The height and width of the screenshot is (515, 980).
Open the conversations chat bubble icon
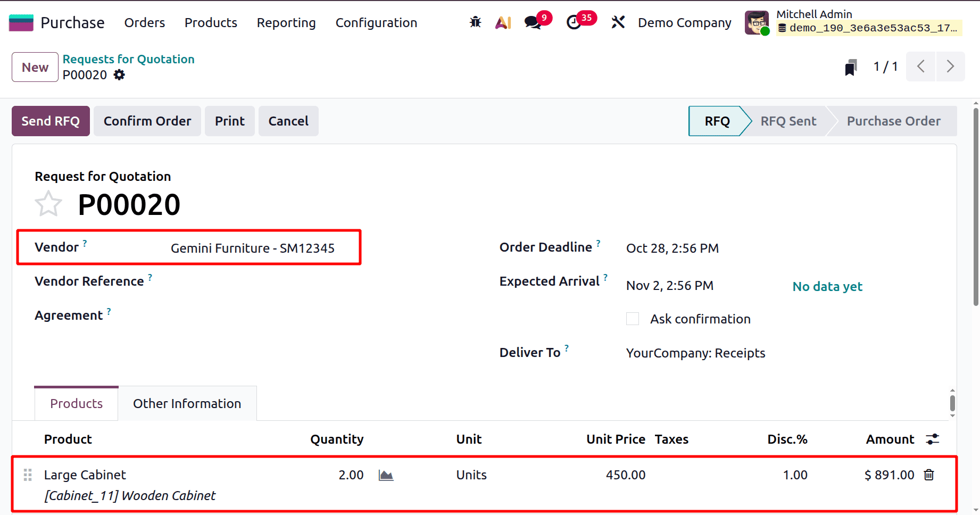point(533,23)
